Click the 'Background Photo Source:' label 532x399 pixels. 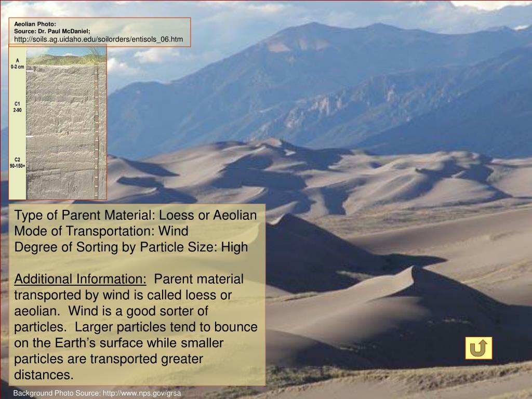pos(57,394)
